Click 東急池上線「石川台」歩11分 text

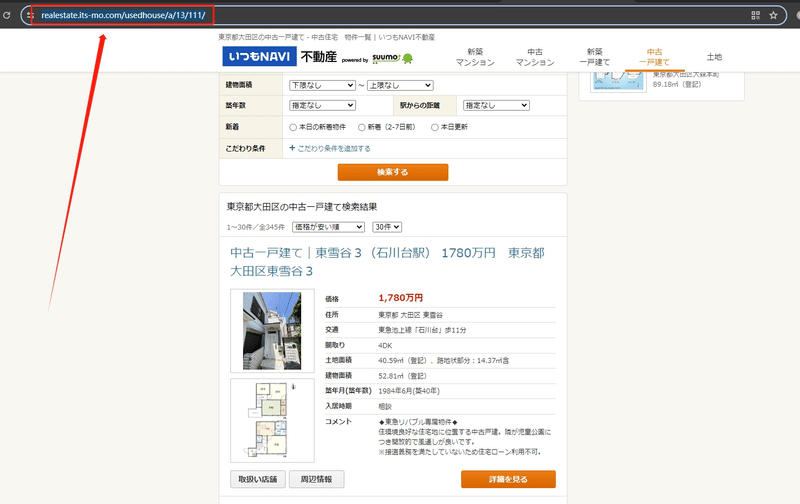click(422, 330)
